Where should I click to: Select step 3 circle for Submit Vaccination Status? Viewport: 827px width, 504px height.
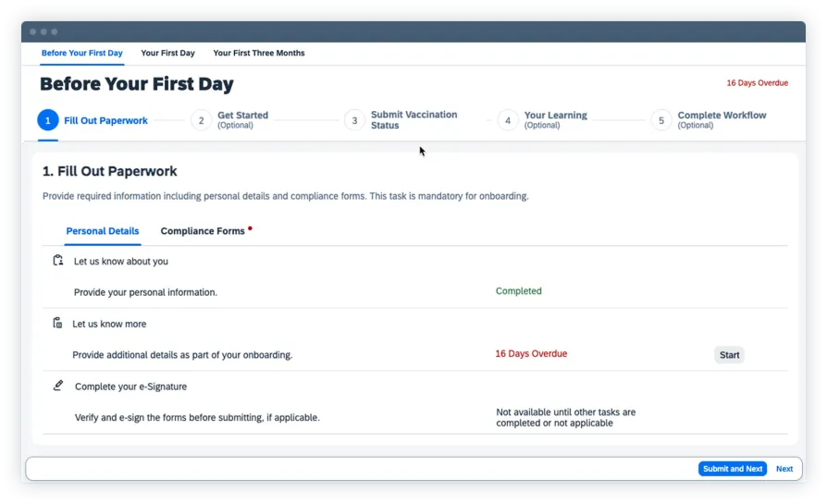(x=354, y=120)
